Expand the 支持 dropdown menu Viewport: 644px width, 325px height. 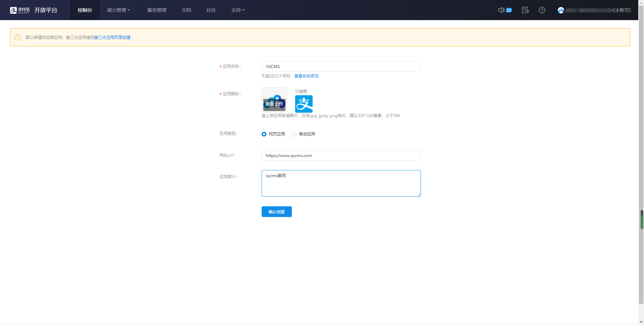click(x=238, y=10)
